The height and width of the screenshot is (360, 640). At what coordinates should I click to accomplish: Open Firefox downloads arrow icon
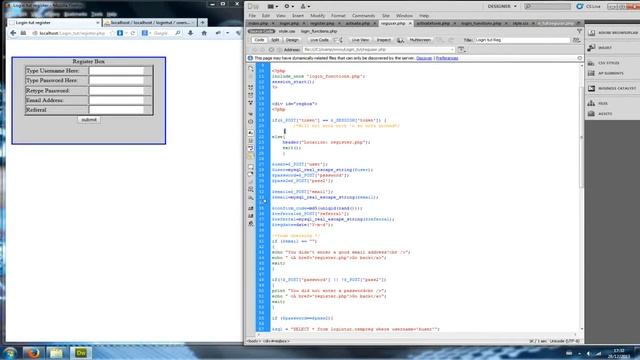(190, 33)
